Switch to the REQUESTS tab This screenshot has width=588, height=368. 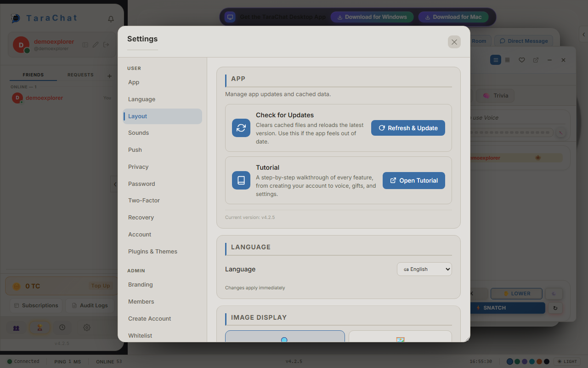click(x=80, y=75)
